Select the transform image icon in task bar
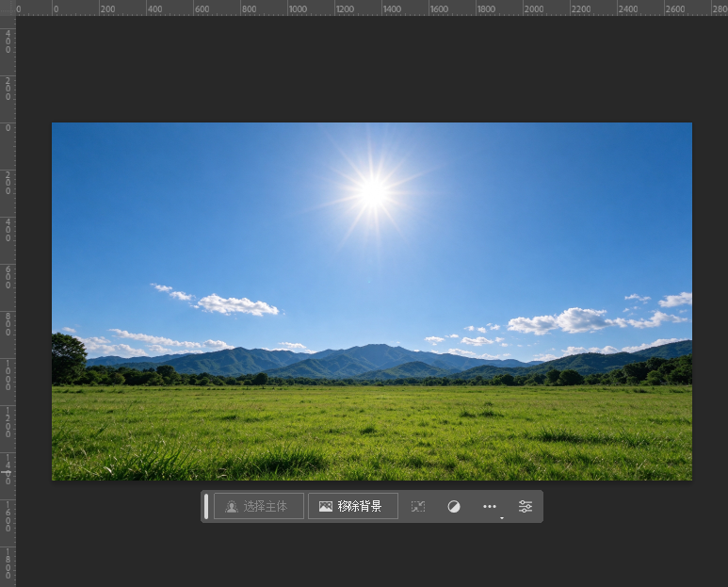Image resolution: width=728 pixels, height=587 pixels. click(x=418, y=506)
